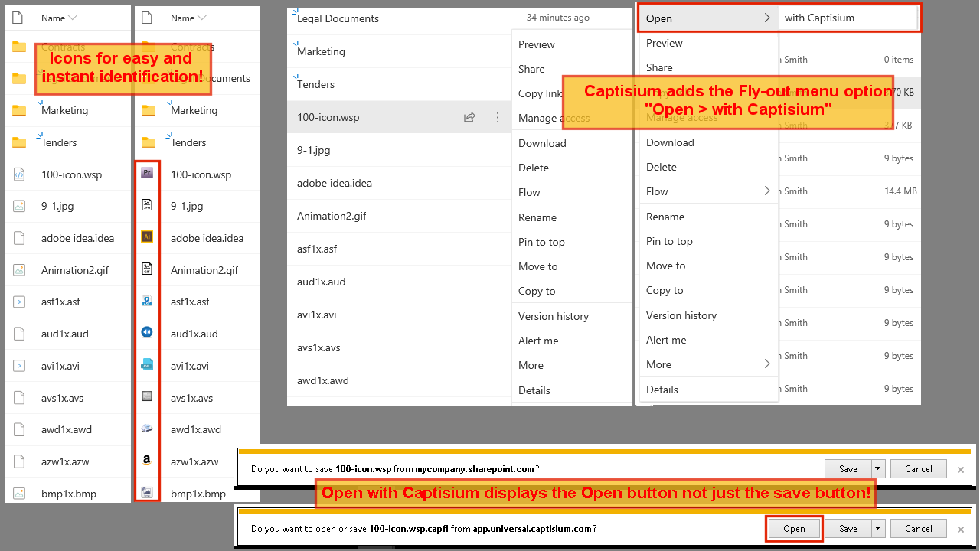The height and width of the screenshot is (551, 980).
Task: Click avs1x.avs in the default-icon list
Action: (63, 398)
